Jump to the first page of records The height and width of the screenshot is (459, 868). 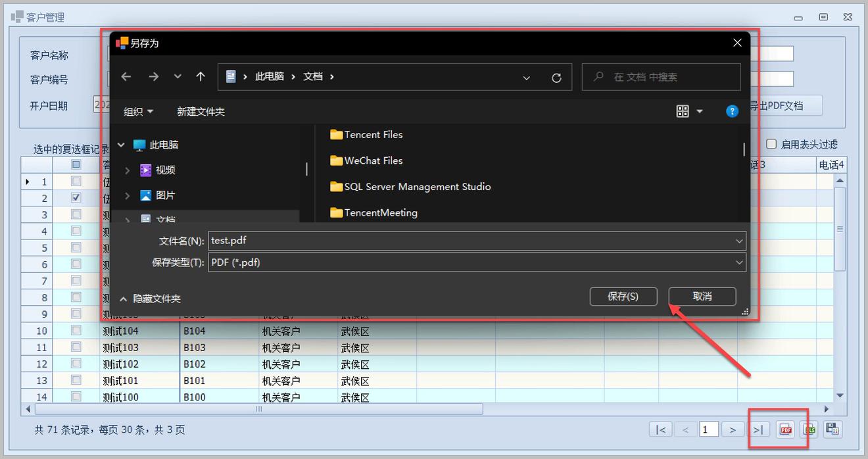click(661, 429)
